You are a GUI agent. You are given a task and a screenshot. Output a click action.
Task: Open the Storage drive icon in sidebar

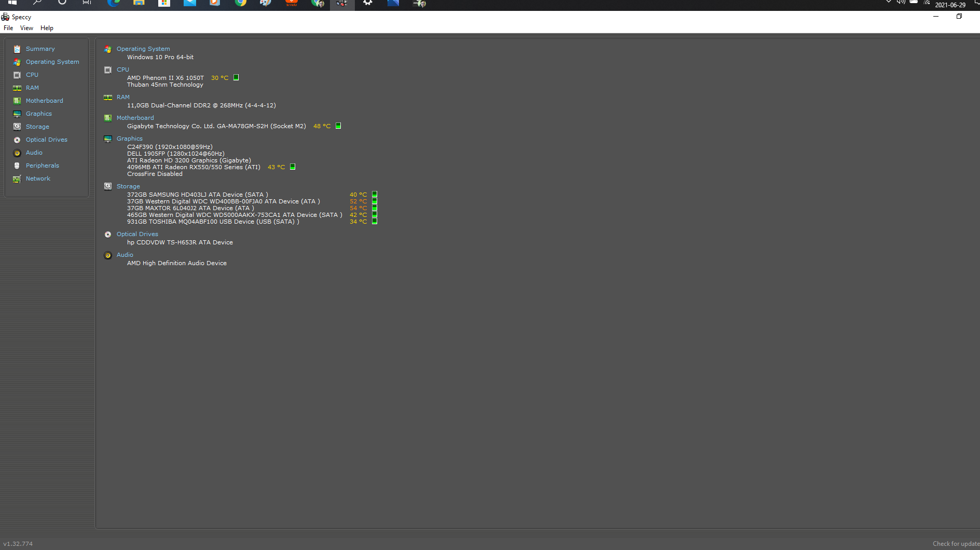coord(17,127)
